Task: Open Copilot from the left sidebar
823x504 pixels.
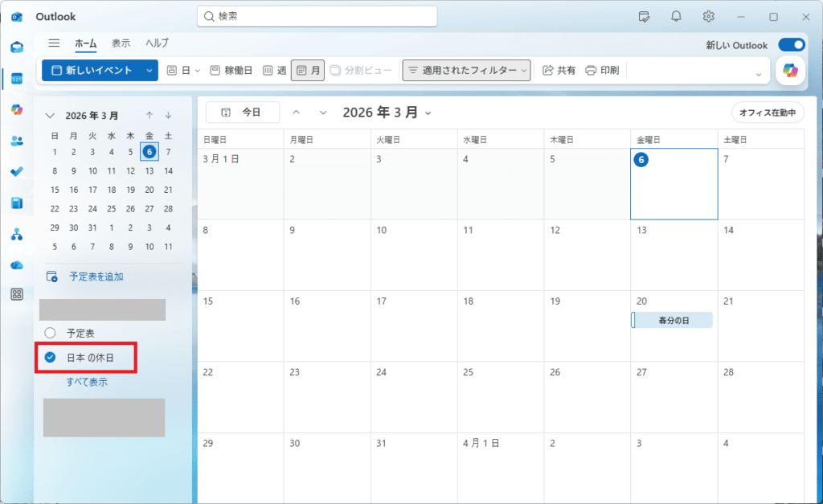Action: [17, 110]
